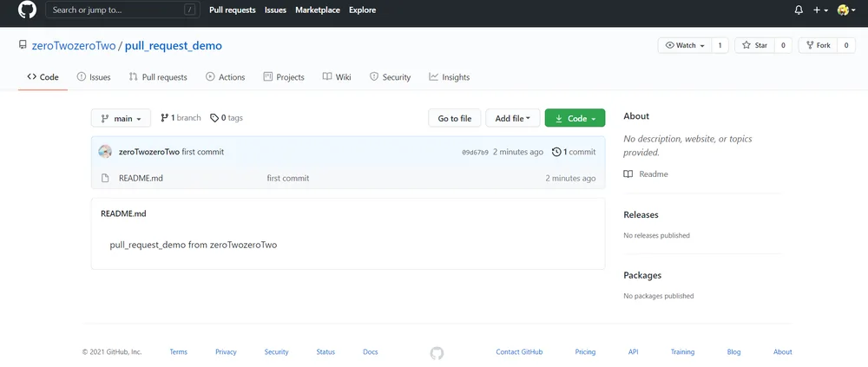Click the Search or jump to field

(x=122, y=10)
